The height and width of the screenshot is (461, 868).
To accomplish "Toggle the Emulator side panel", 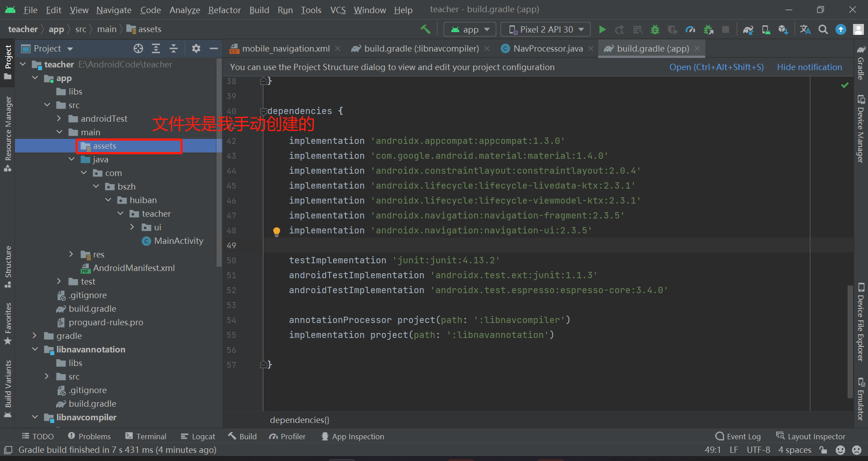I will click(x=861, y=399).
